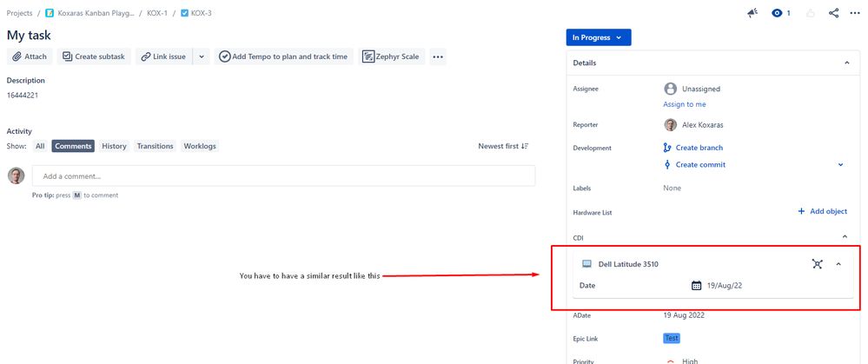
Task: Vote with the thumbs-up icon
Action: (x=811, y=13)
